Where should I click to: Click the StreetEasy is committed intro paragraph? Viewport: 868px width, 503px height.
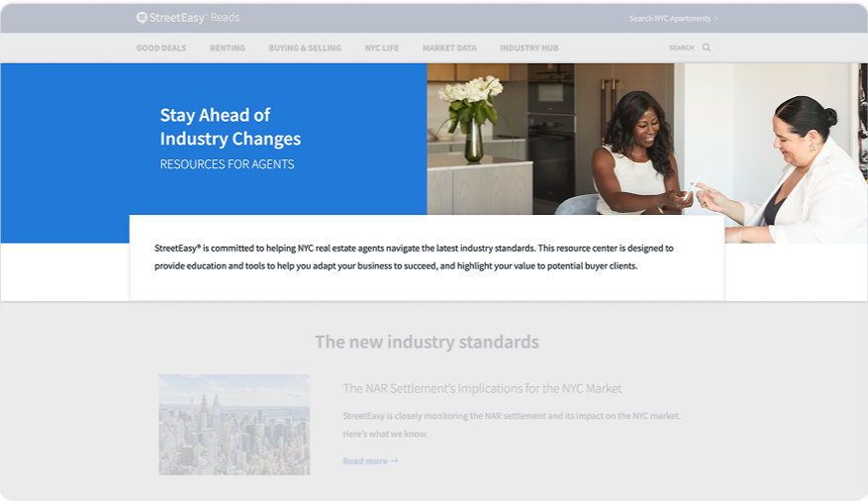(414, 257)
